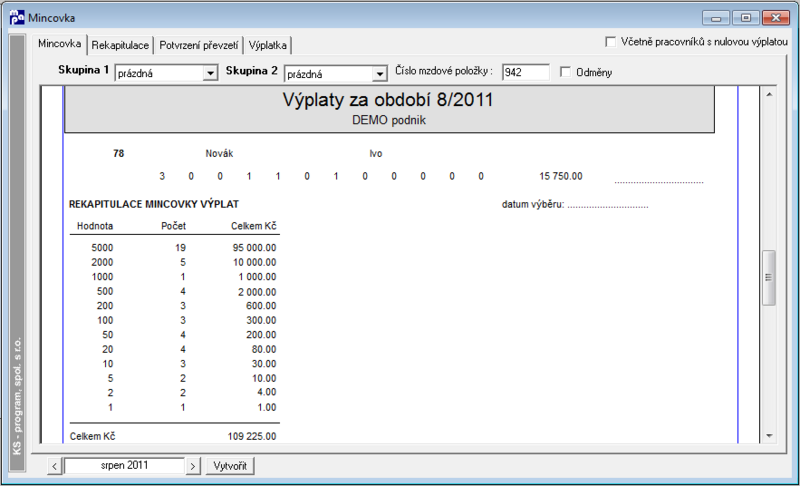Image resolution: width=800 pixels, height=486 pixels.
Task: Click the Celkem Kč footer label
Action: pyautogui.click(x=92, y=437)
